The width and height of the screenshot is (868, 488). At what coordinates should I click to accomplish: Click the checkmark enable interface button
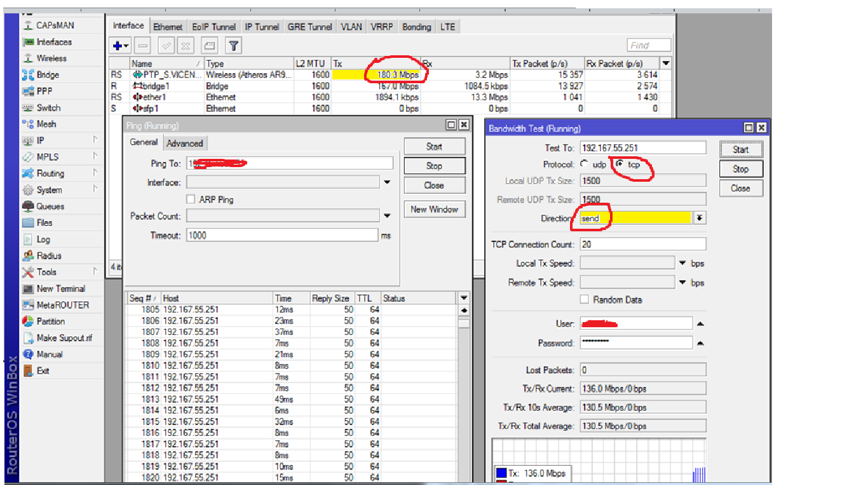point(166,46)
